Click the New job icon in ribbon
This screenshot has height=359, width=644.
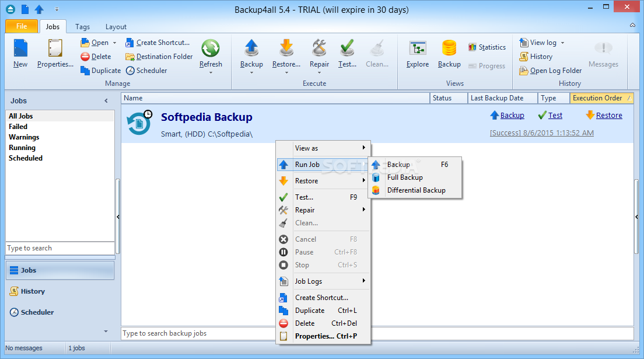pyautogui.click(x=20, y=48)
